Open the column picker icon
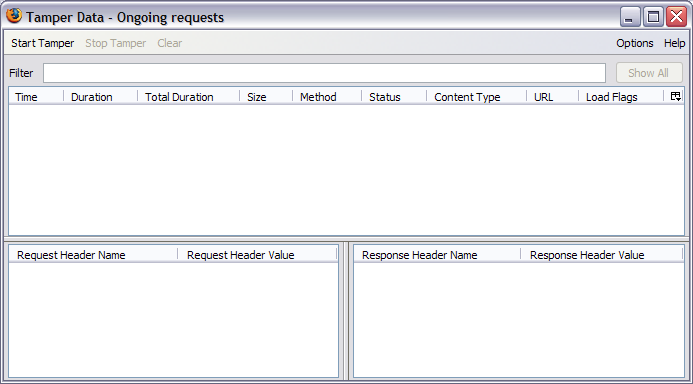The height and width of the screenshot is (384, 693). [x=675, y=96]
